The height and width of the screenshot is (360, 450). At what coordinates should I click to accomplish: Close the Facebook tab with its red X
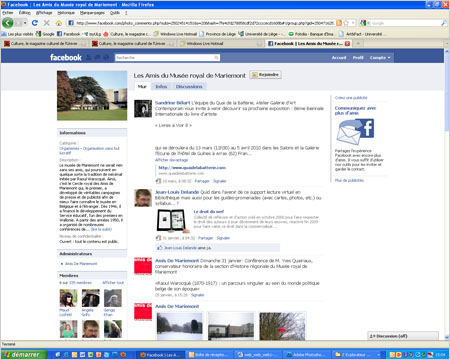pos(347,44)
